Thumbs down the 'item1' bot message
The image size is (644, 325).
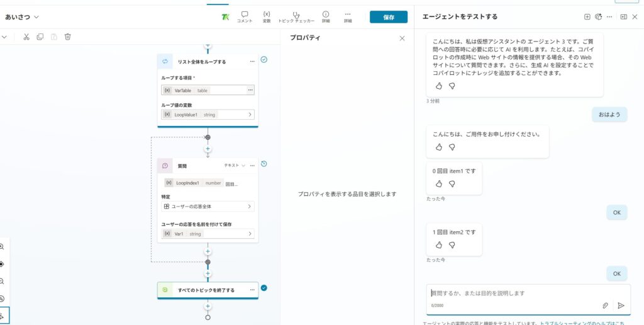(452, 184)
